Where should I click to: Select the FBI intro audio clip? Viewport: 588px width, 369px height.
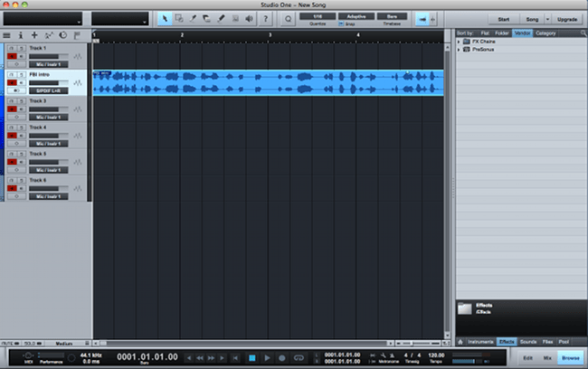coord(268,83)
